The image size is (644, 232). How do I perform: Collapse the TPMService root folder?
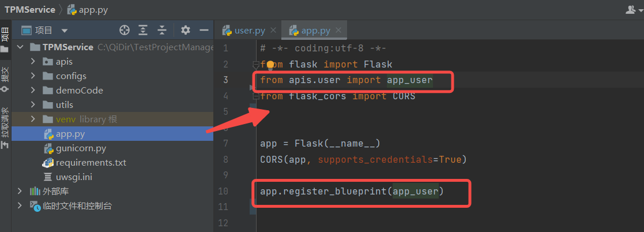[20, 47]
